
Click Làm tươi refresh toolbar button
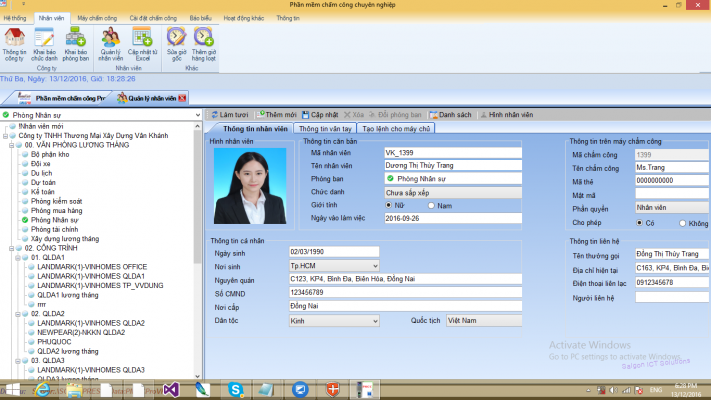[x=230, y=115]
